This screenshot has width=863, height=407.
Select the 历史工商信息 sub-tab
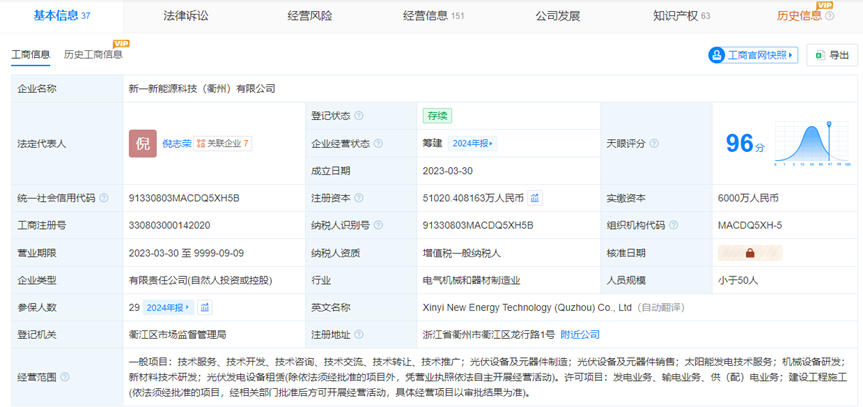pyautogui.click(x=94, y=55)
